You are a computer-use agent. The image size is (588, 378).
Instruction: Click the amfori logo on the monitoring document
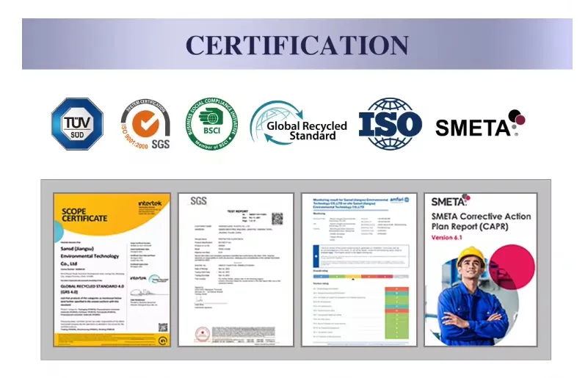400,200
